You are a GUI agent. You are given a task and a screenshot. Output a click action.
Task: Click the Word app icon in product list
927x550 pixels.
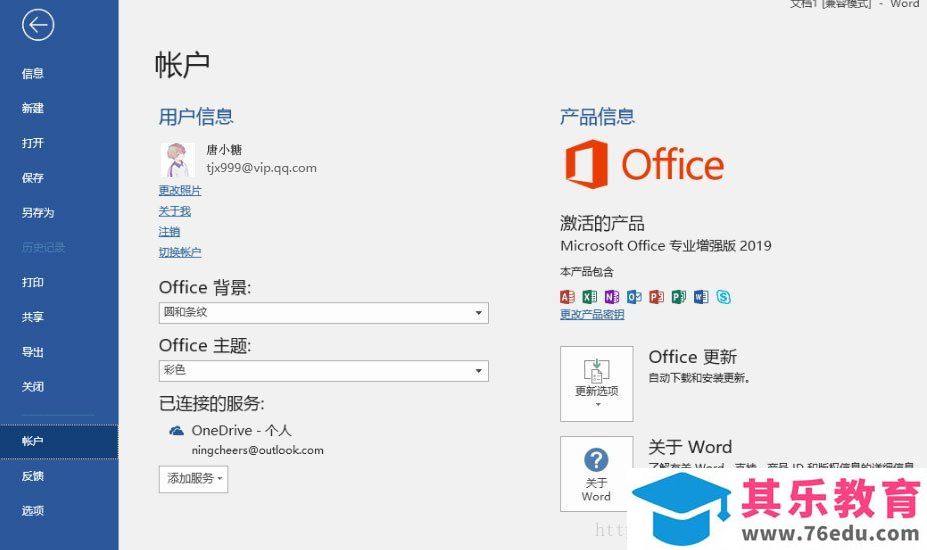pyautogui.click(x=701, y=296)
